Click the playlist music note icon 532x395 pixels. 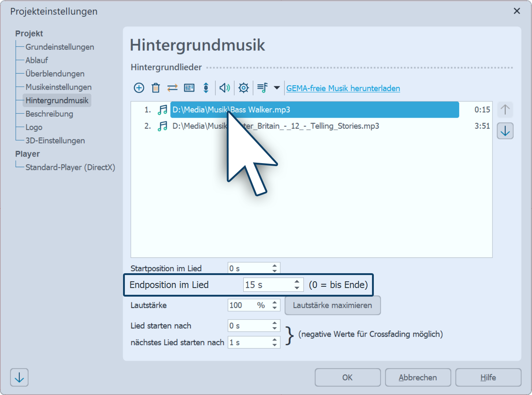point(262,88)
